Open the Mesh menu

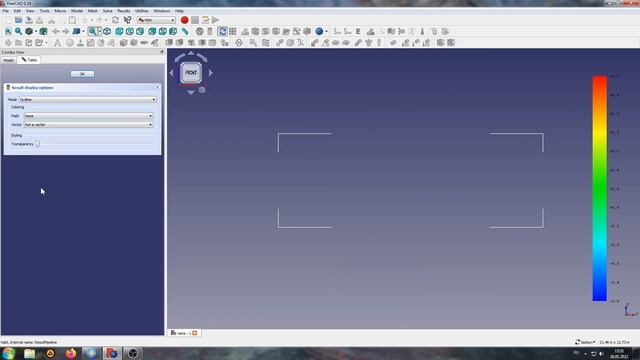coord(93,11)
